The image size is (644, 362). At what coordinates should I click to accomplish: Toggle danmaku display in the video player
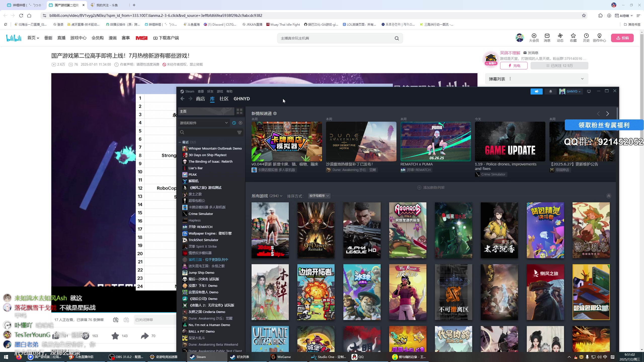tap(116, 320)
